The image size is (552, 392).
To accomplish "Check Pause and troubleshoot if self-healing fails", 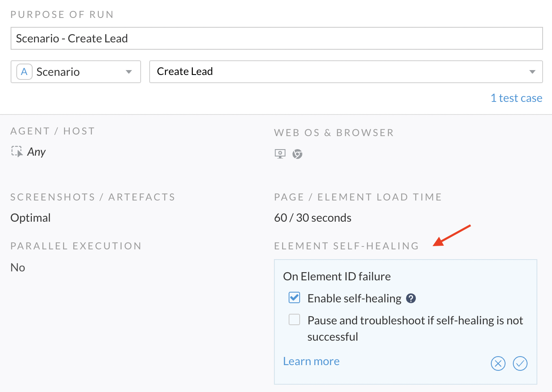I will pyautogui.click(x=294, y=319).
